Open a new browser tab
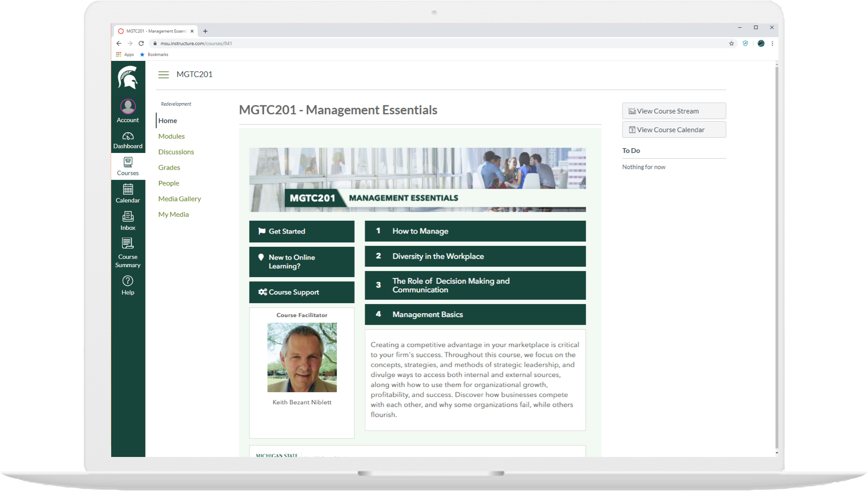 click(x=205, y=31)
